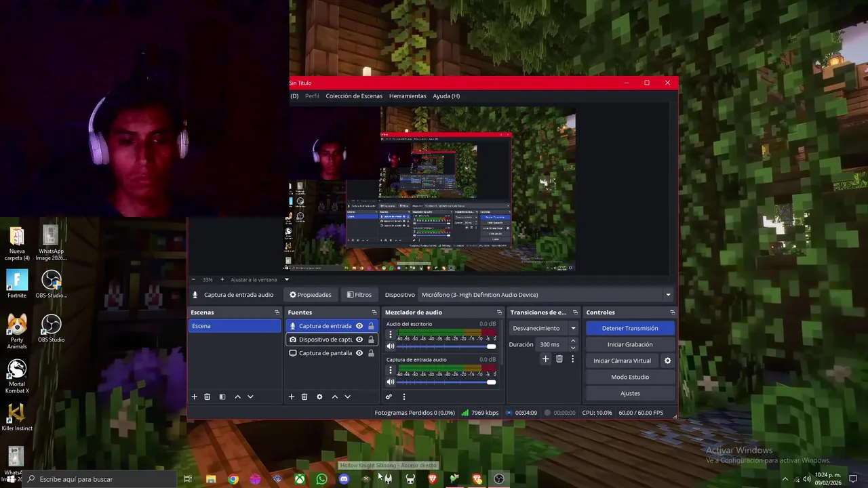Open scene filters icon in Escenas

222,396
